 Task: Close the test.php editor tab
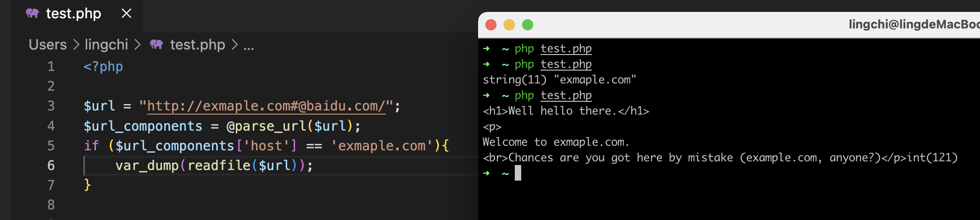[126, 14]
